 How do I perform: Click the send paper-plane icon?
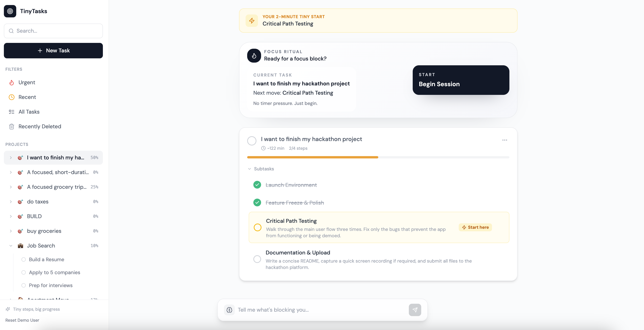[x=415, y=310]
